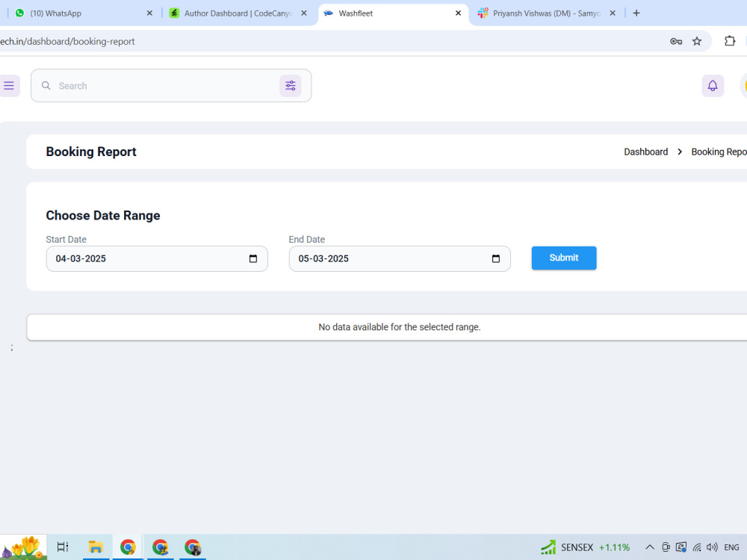Screen dimensions: 747x560
Task: Close the Priyansh Vishwas Slack tab
Action: pyautogui.click(x=613, y=13)
